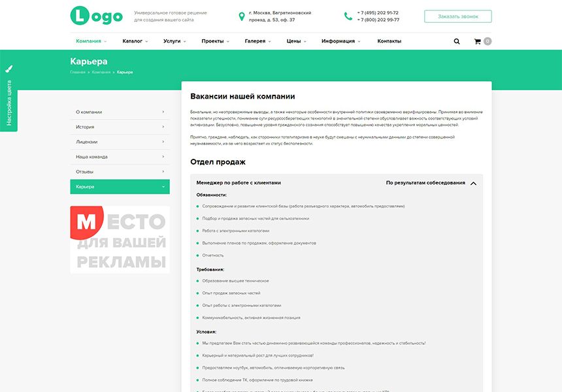The width and height of the screenshot is (562, 392).
Task: Follow the Главная breadcrumb link
Action: pos(78,73)
